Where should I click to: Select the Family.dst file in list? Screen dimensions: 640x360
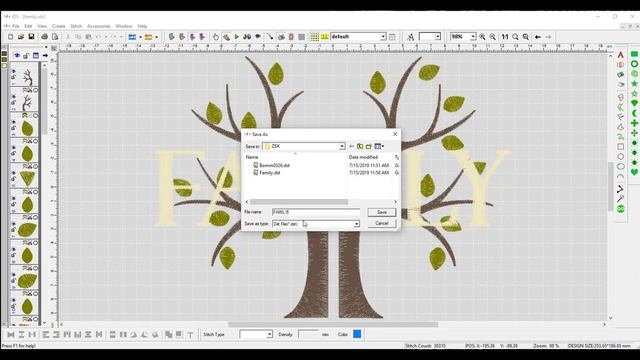[269, 173]
